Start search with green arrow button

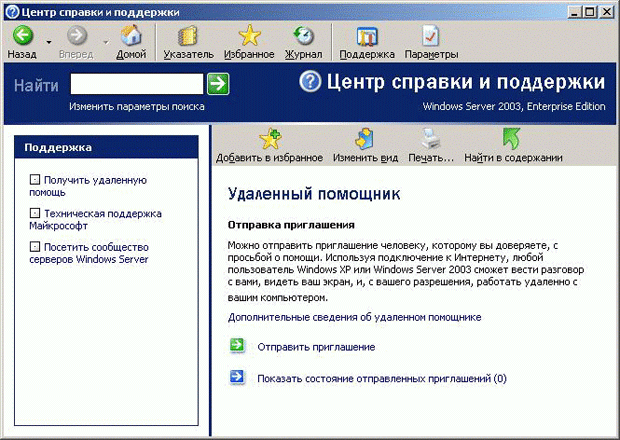tap(218, 84)
